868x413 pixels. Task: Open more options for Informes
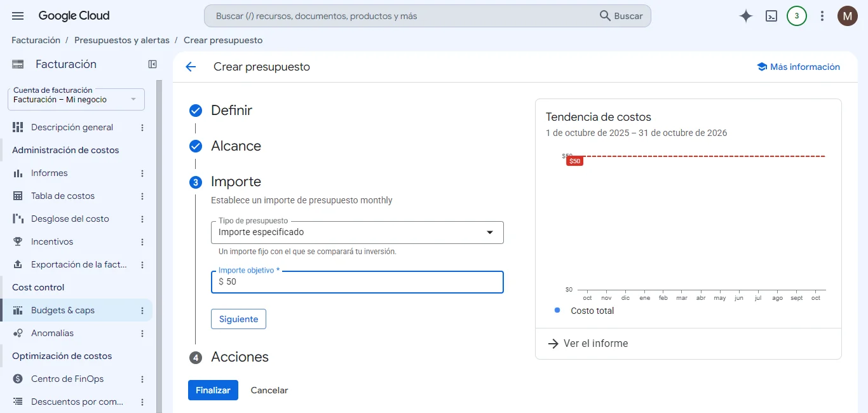[142, 173]
